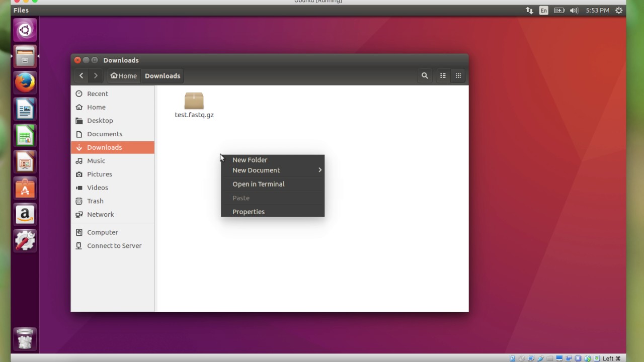Open LibreOffice Impress from the launcher
This screenshot has width=644, height=362.
pyautogui.click(x=25, y=161)
